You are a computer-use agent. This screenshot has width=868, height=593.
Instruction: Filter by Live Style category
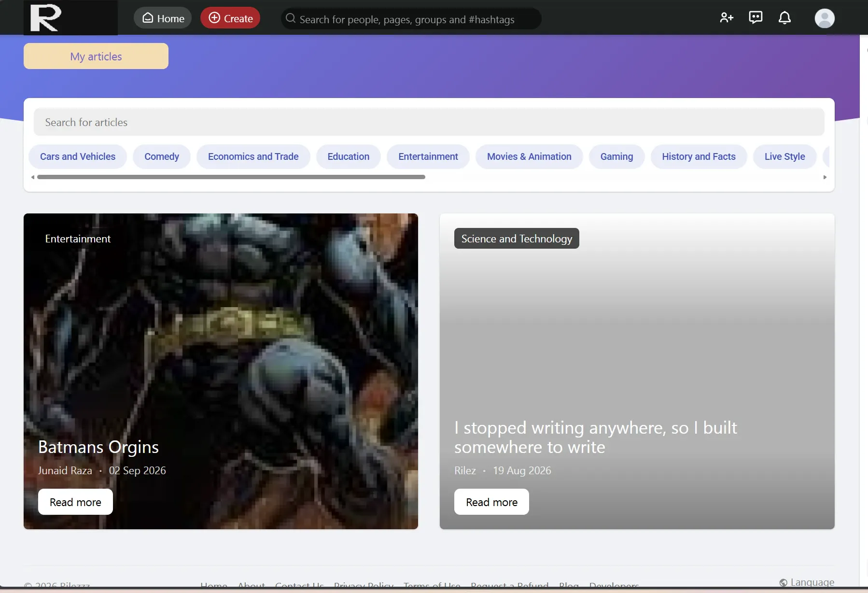tap(784, 156)
